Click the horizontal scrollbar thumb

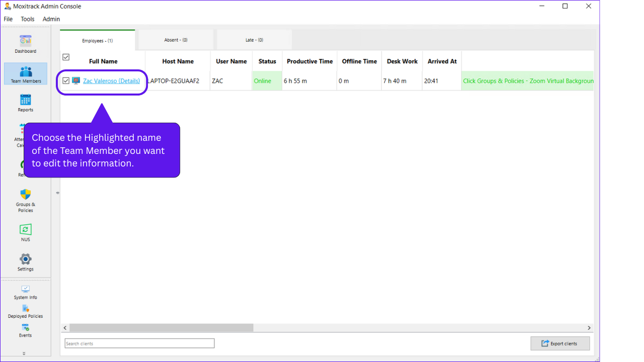coord(162,328)
